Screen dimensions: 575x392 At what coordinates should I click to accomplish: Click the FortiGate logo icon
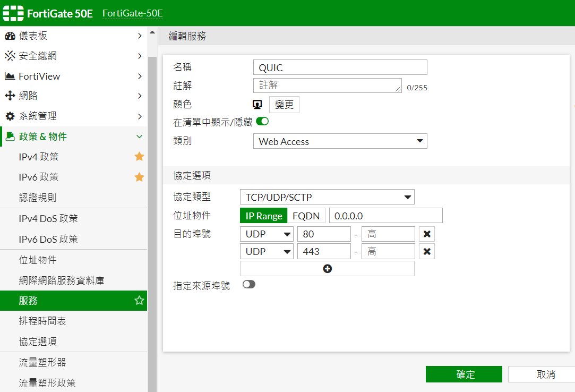coord(13,13)
